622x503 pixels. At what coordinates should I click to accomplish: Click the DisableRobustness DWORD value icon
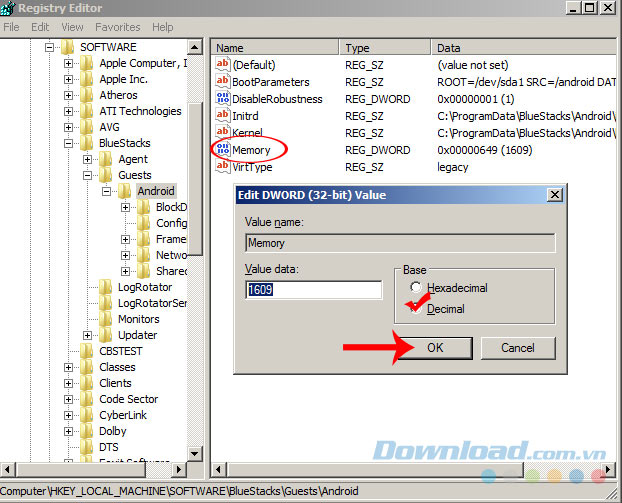click(x=223, y=98)
